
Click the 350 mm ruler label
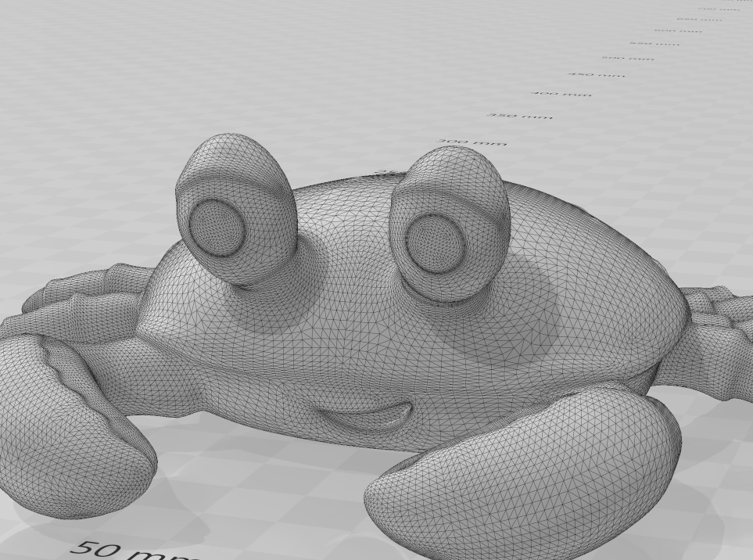tap(520, 115)
